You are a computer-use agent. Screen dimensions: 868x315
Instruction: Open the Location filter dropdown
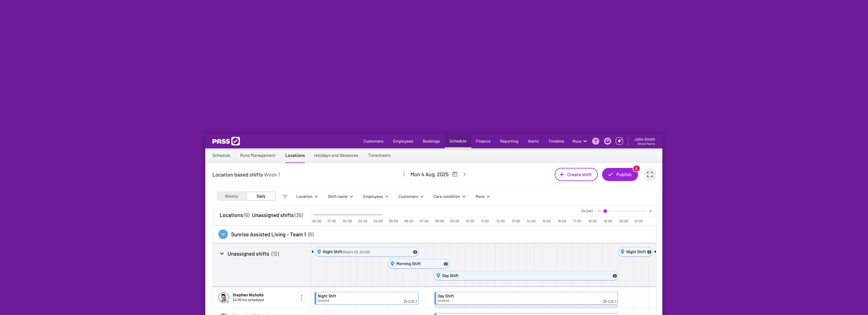(x=307, y=197)
